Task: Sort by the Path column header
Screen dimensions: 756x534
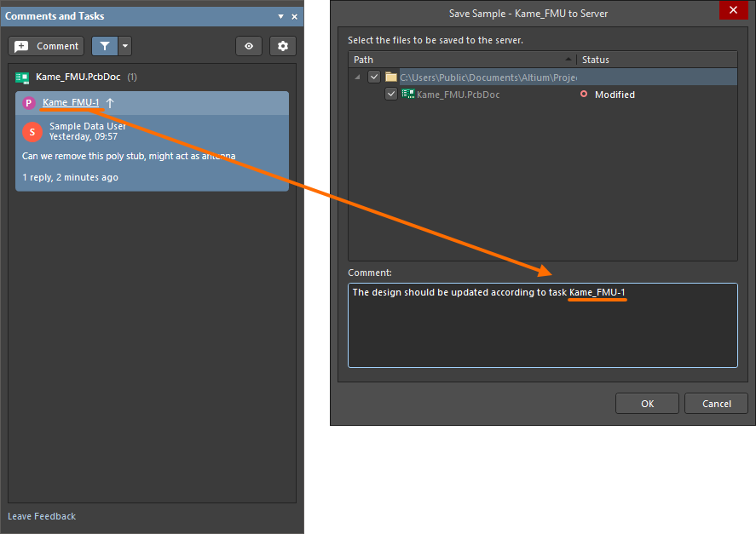Action: click(x=460, y=60)
